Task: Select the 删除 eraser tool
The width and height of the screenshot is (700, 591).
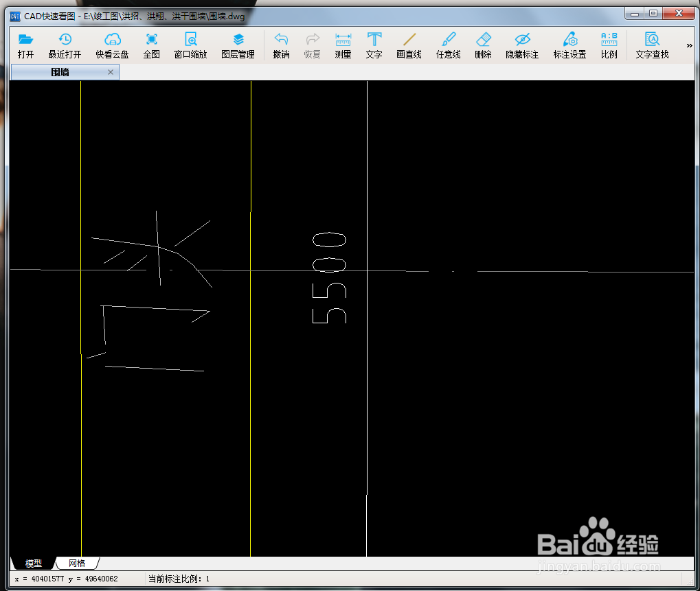Action: [483, 45]
